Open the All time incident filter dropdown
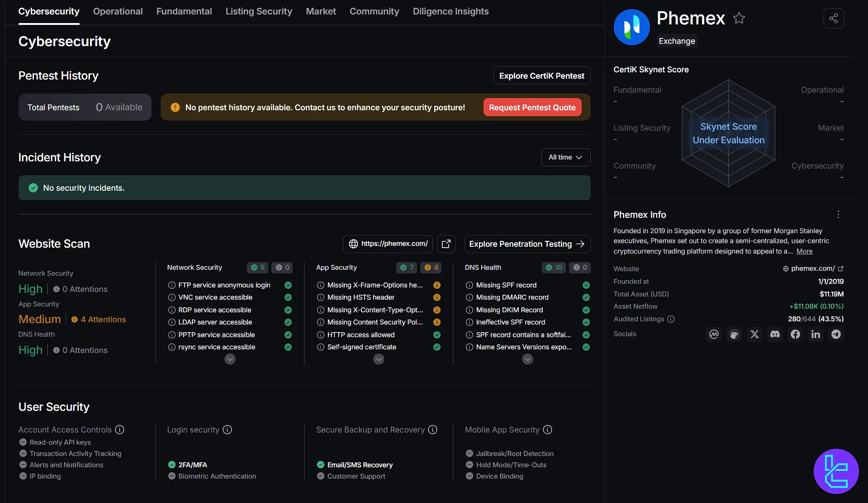Screen dimensions: 868x503 (565, 157)
